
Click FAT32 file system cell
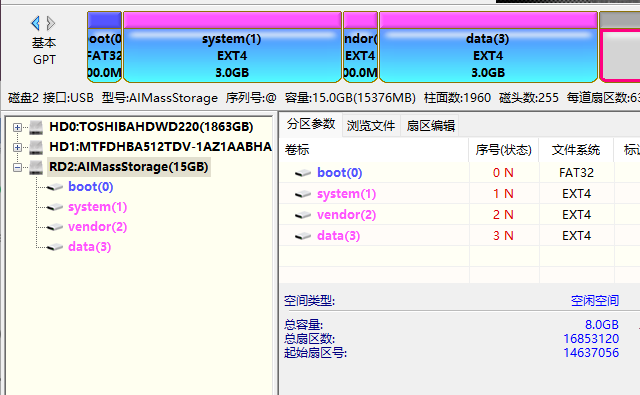[x=576, y=173]
